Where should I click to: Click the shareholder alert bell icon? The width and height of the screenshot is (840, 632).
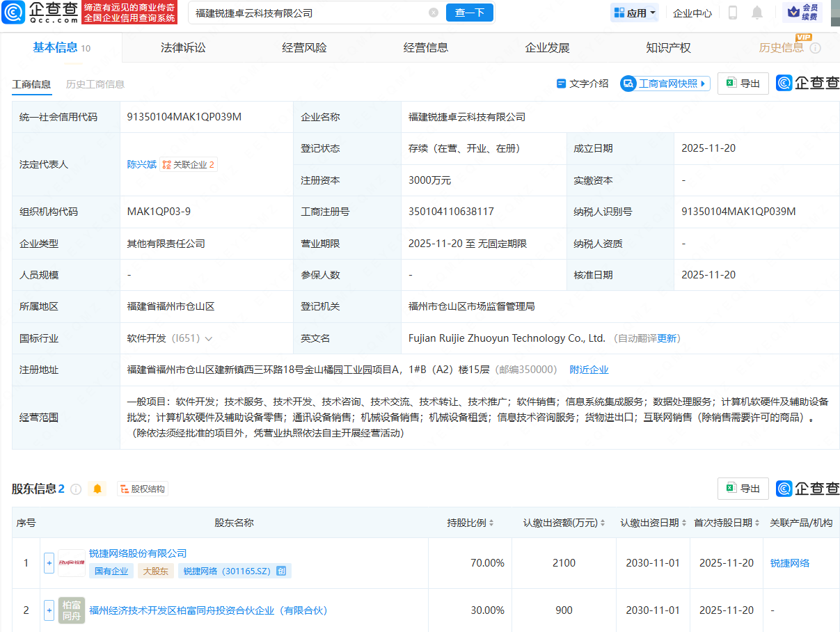click(97, 489)
